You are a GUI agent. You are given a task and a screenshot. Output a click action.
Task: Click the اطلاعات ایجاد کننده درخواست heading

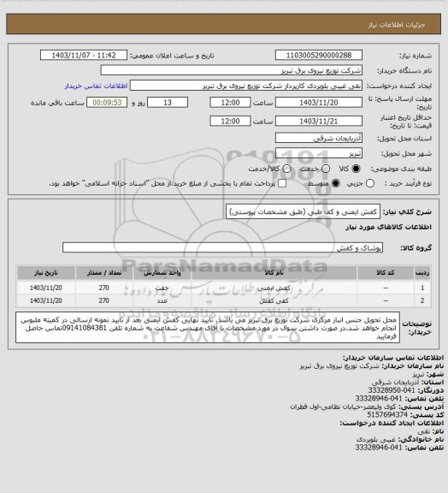(x=392, y=423)
